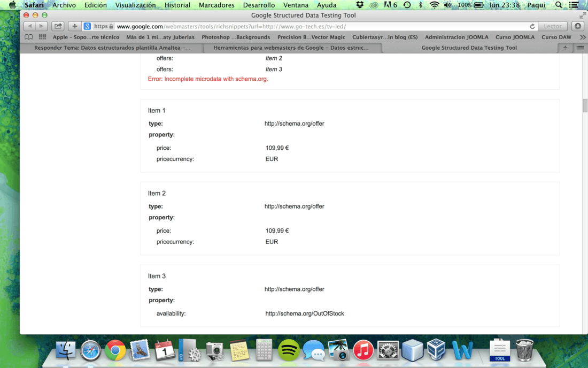Viewport: 588px width, 368px height.
Task: Open the Apple – Sopo…rte técnico bookmark
Action: coord(86,37)
